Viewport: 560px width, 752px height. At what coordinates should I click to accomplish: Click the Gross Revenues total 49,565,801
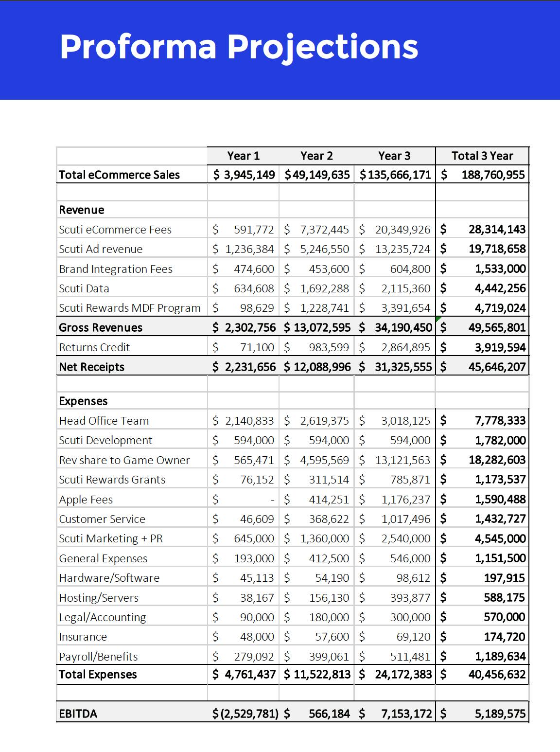(x=497, y=327)
